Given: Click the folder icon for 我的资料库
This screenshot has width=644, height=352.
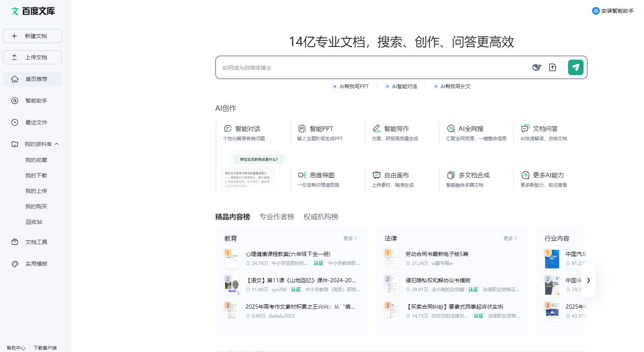Looking at the screenshot, I should tap(15, 144).
